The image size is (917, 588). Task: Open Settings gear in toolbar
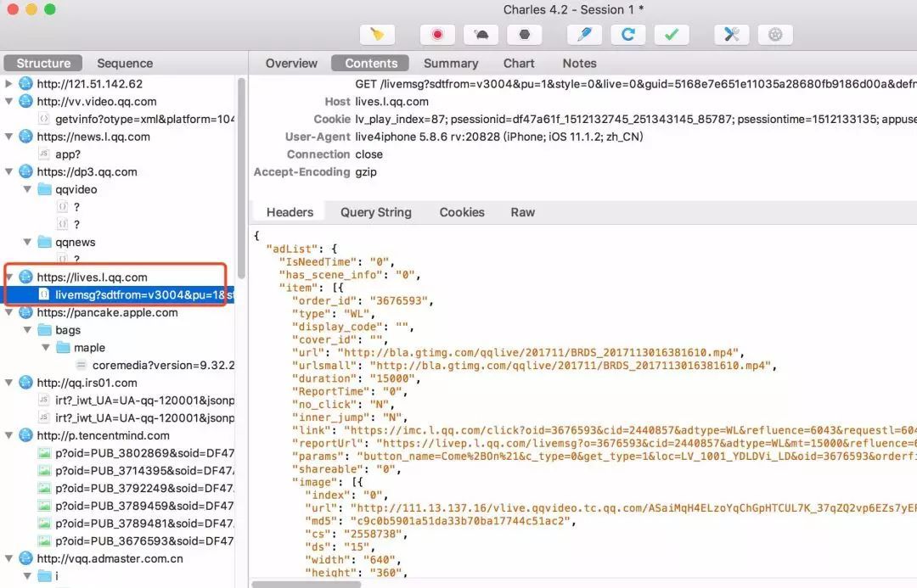(774, 35)
